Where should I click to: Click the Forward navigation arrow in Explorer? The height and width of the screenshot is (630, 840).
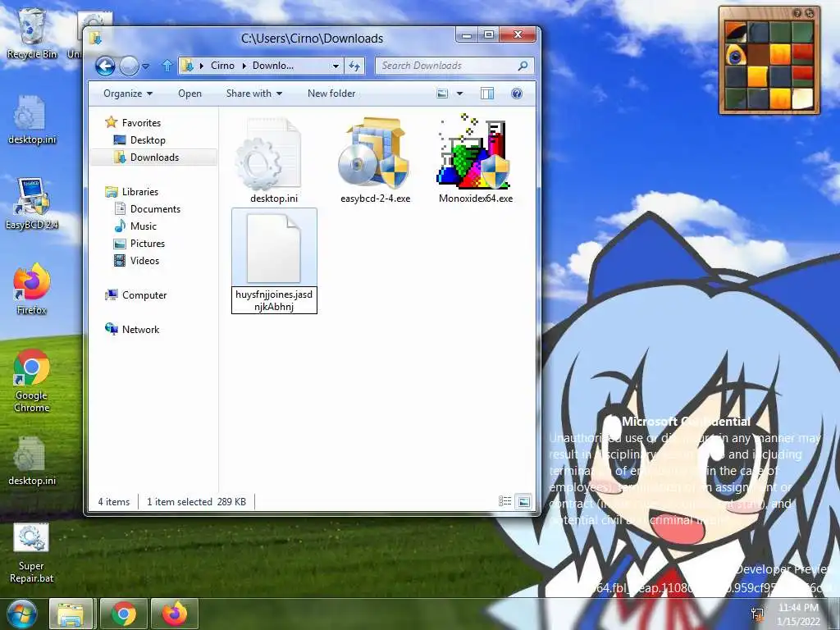tap(129, 66)
